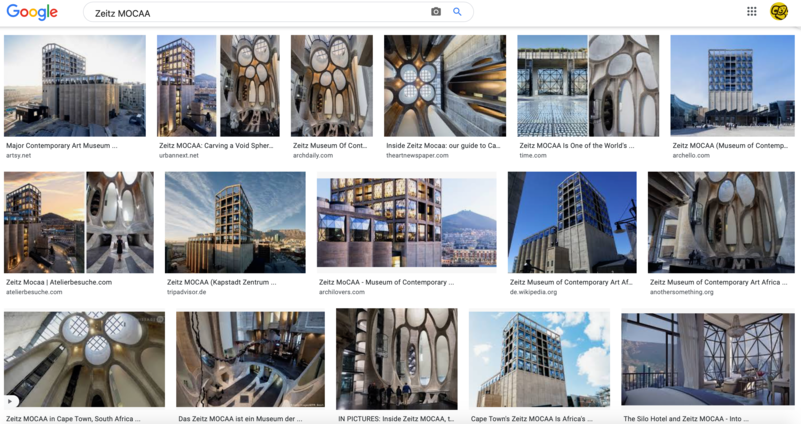Open theartnewspaper.com Inside Zeitz Mocaa image
The width and height of the screenshot is (801, 424).
[444, 86]
